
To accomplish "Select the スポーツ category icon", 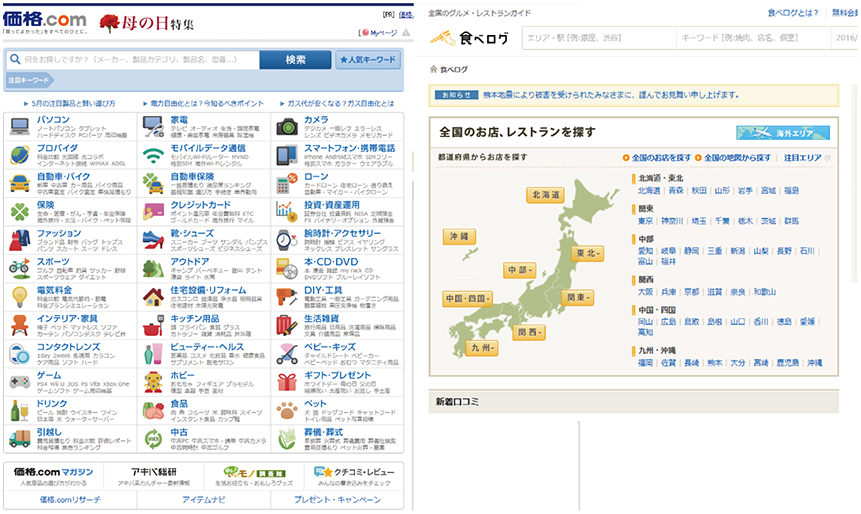I will (x=19, y=267).
